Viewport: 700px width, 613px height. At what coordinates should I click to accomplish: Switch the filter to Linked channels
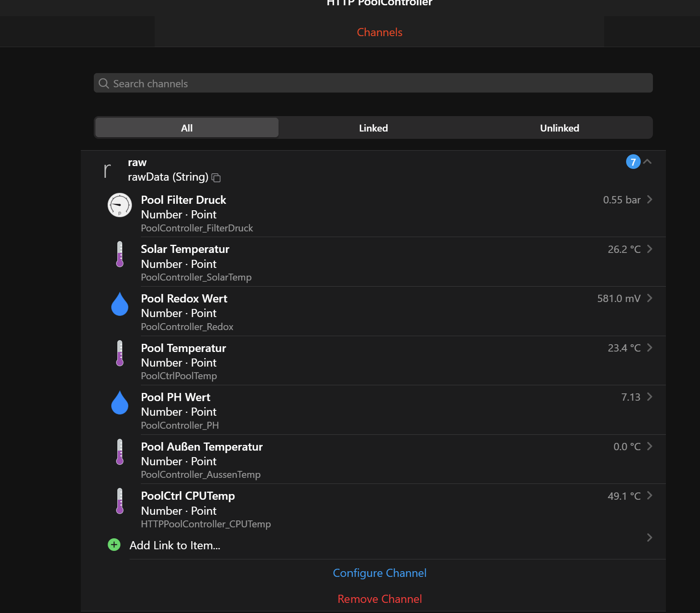click(x=373, y=128)
